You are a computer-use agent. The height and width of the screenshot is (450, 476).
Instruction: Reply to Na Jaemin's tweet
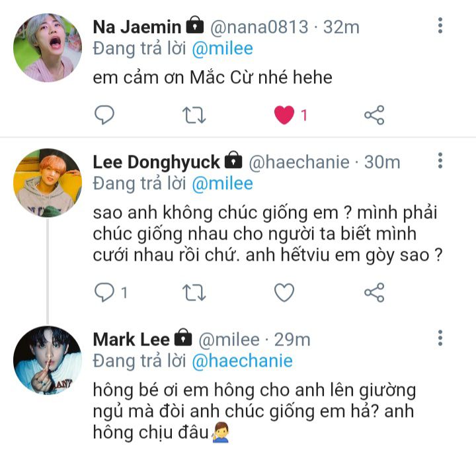point(104,116)
